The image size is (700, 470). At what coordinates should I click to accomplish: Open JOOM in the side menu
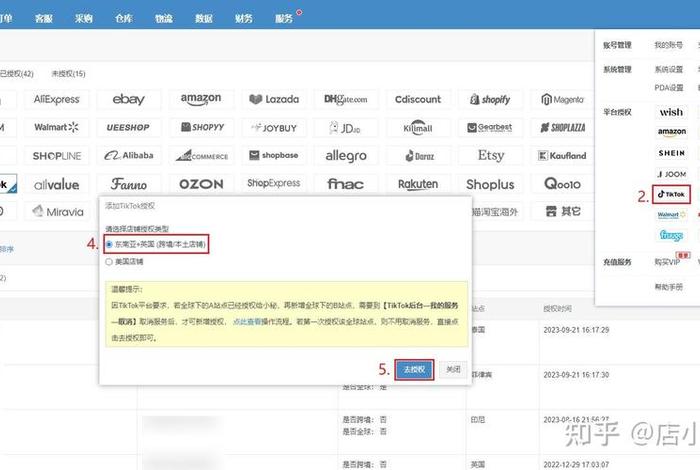[671, 174]
